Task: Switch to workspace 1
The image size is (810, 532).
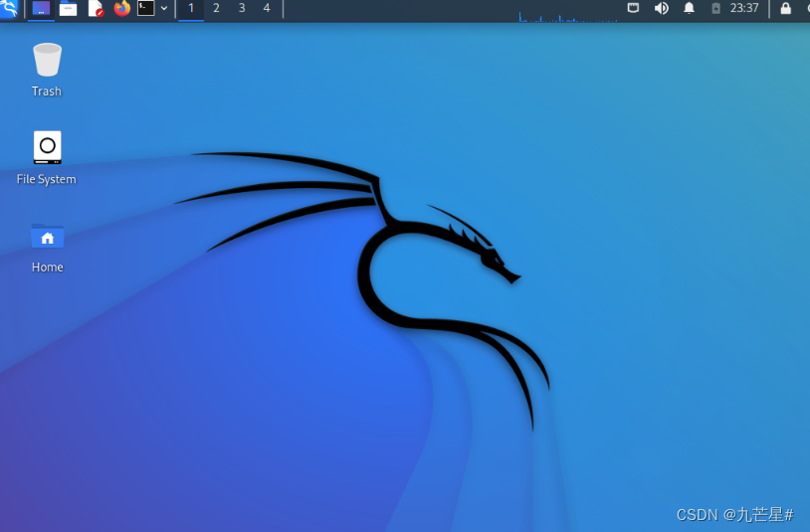Action: (191, 9)
